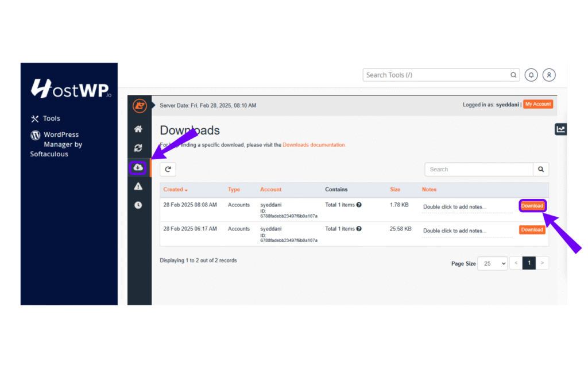The width and height of the screenshot is (588, 368).
Task: Open the Page Size dropdown showing 25
Action: tap(492, 263)
